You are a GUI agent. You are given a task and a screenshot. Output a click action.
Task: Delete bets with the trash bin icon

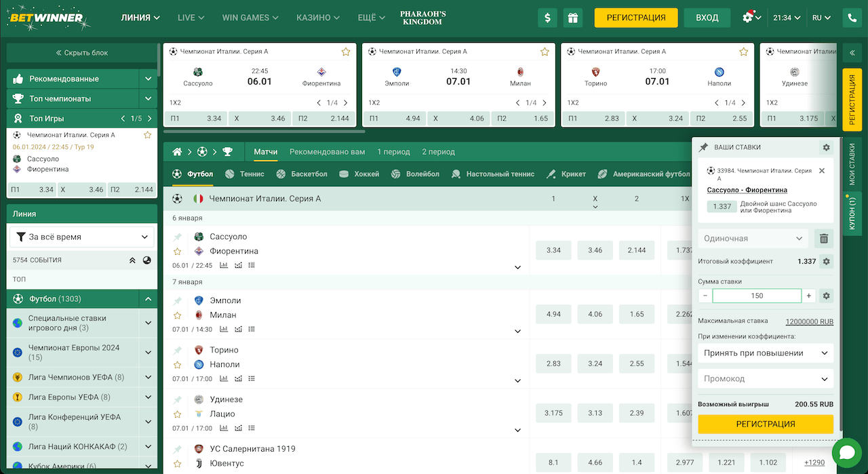tap(824, 239)
